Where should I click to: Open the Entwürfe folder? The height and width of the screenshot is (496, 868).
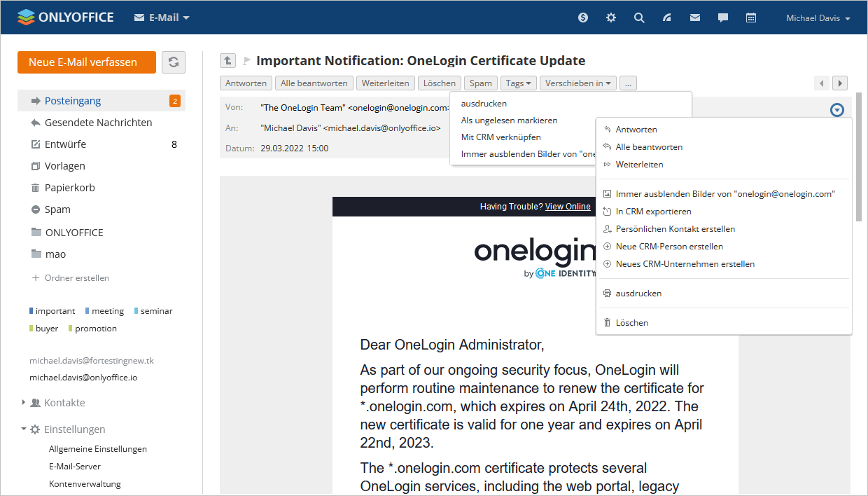tap(101, 144)
